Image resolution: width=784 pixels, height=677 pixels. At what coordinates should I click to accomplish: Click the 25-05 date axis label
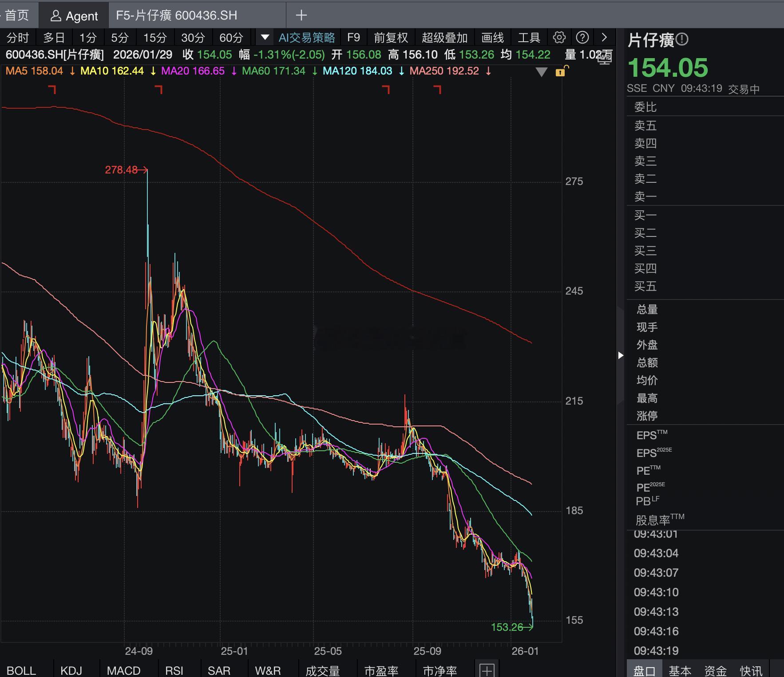click(328, 651)
